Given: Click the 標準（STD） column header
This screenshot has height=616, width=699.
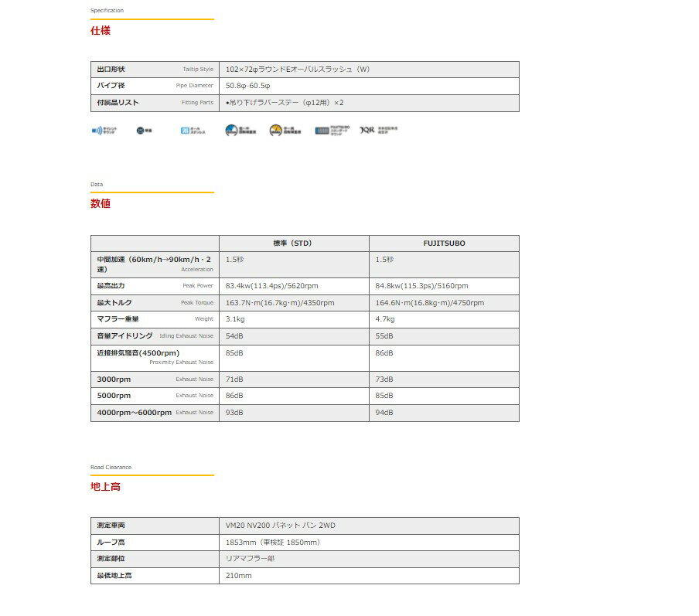Looking at the screenshot, I should tap(294, 243).
